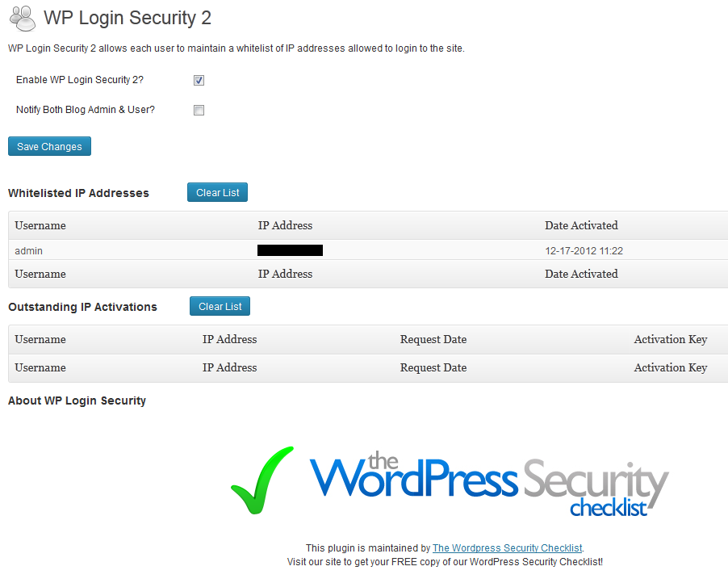Click the bottom Date Activated footer label
The image size is (728, 583).
581,274
